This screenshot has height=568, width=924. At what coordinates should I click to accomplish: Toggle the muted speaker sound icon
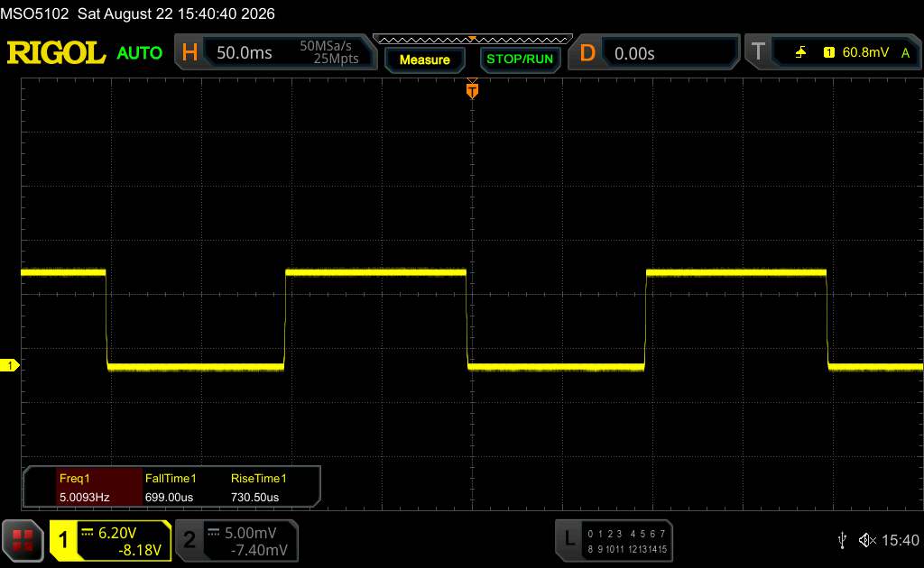[867, 540]
